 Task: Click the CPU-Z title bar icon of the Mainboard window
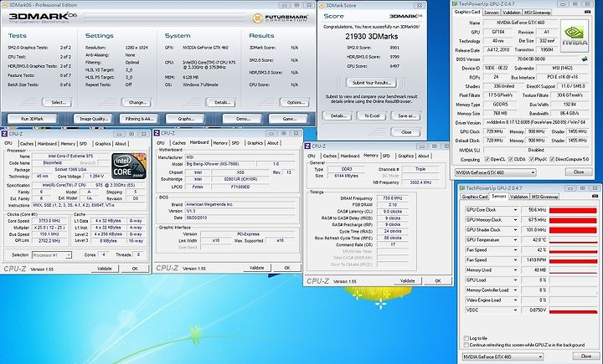(x=157, y=133)
